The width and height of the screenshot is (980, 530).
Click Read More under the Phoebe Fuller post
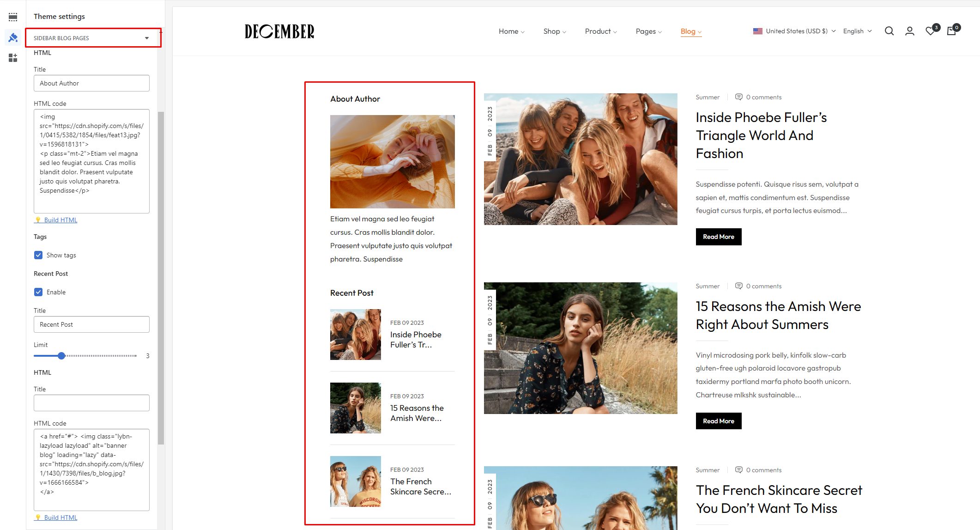coord(718,237)
